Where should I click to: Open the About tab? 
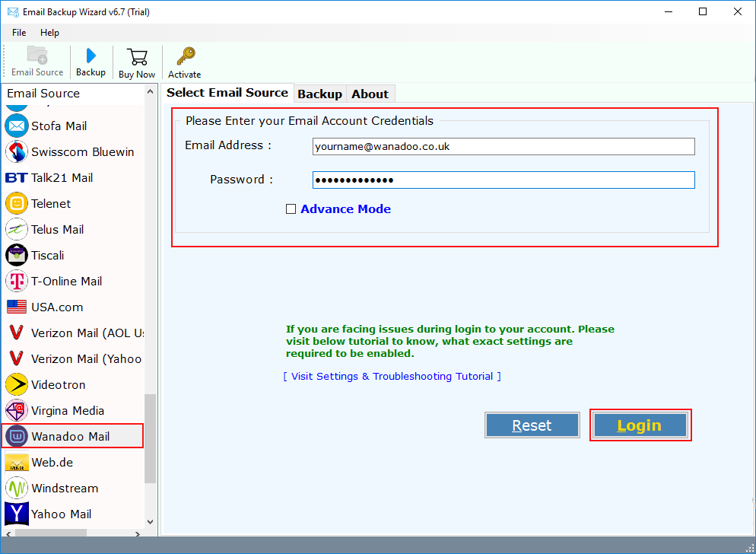pyautogui.click(x=370, y=94)
